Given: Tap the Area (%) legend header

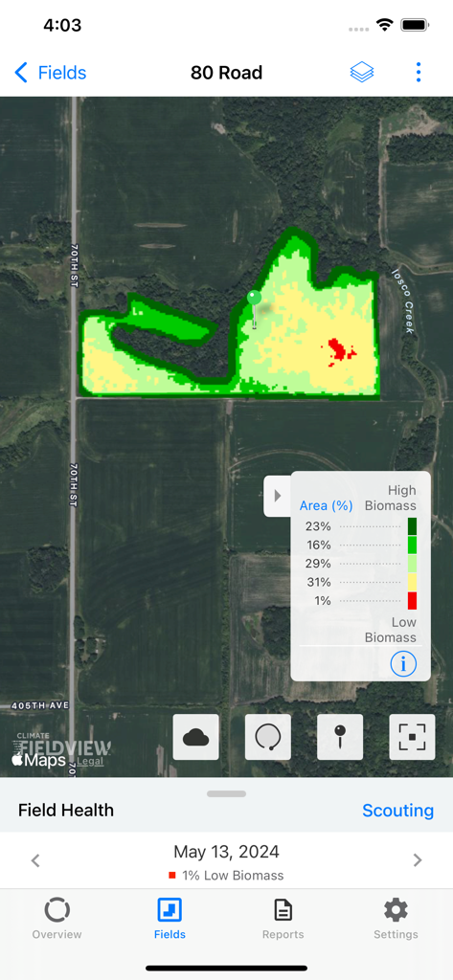Looking at the screenshot, I should 326,505.
